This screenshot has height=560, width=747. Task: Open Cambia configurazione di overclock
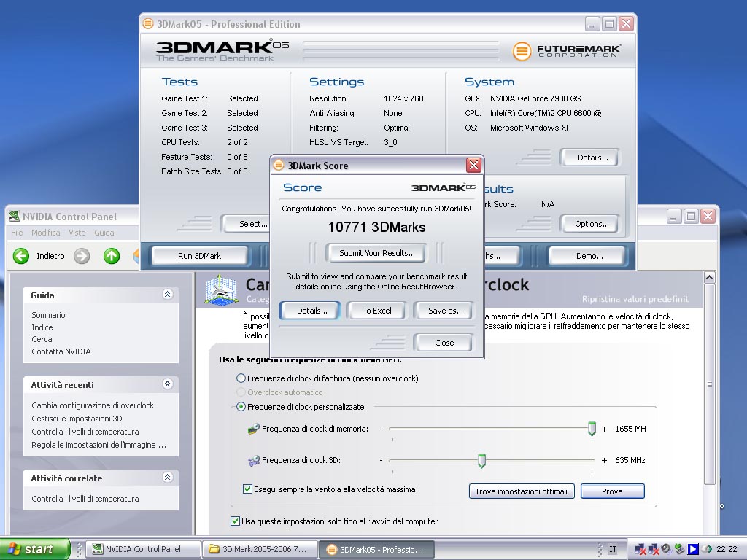pos(93,405)
